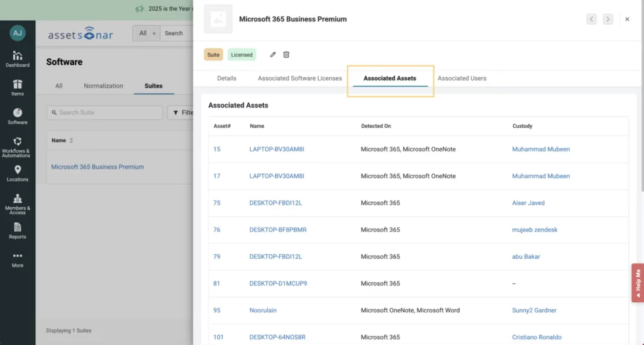Click the search magnifier in Search Suite

[54, 112]
